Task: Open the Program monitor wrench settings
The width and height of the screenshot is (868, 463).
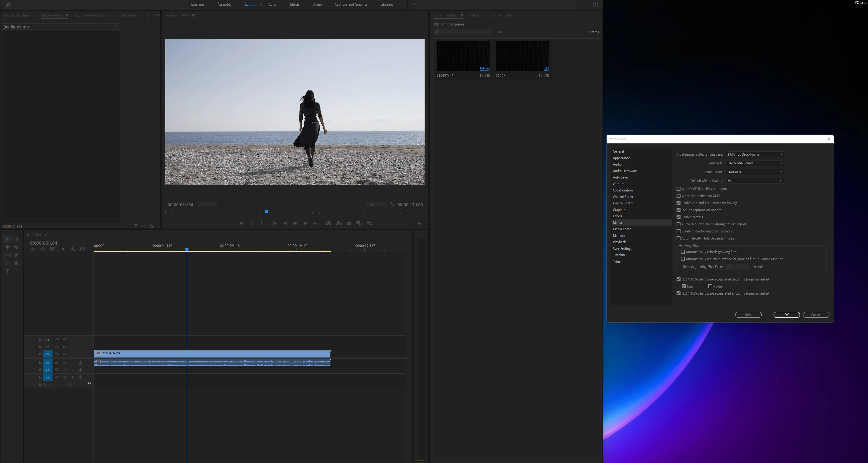Action: coord(392,204)
